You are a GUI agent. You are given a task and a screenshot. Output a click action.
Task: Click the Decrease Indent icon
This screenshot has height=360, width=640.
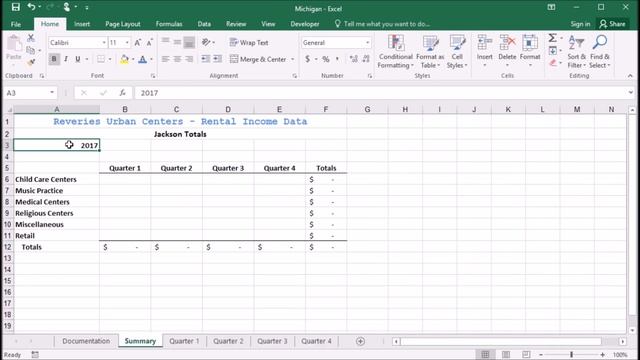206,59
